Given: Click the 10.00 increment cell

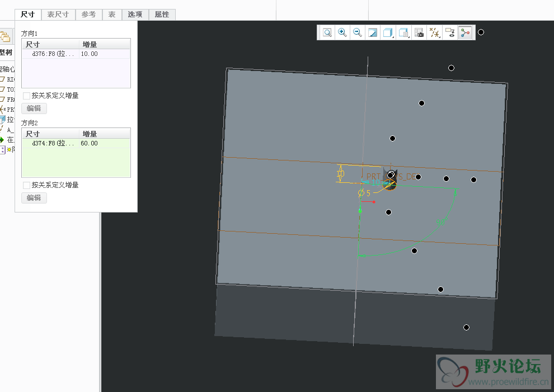Looking at the screenshot, I should coord(105,54).
